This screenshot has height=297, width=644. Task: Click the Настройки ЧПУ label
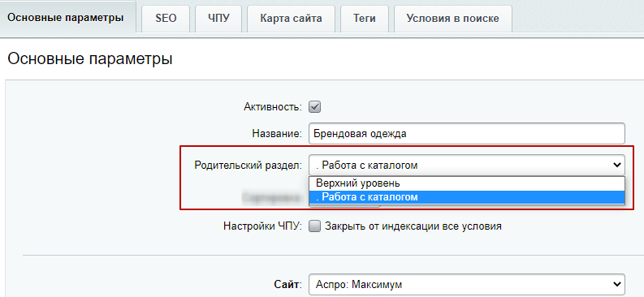click(x=263, y=226)
